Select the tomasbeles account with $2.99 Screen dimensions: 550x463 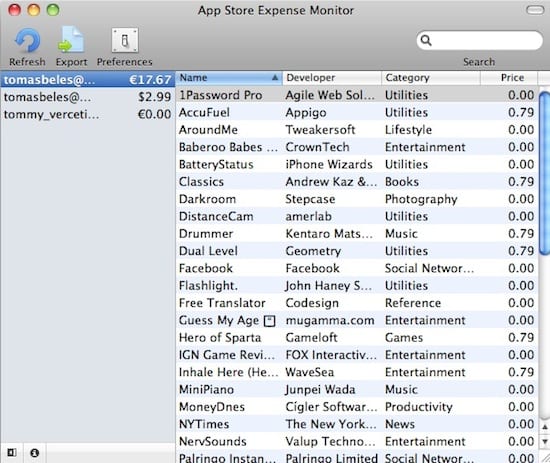pyautogui.click(x=87, y=97)
